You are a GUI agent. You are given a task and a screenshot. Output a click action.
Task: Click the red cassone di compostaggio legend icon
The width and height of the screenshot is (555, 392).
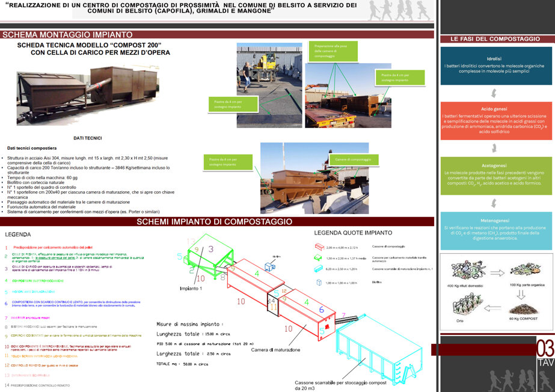click(x=319, y=247)
